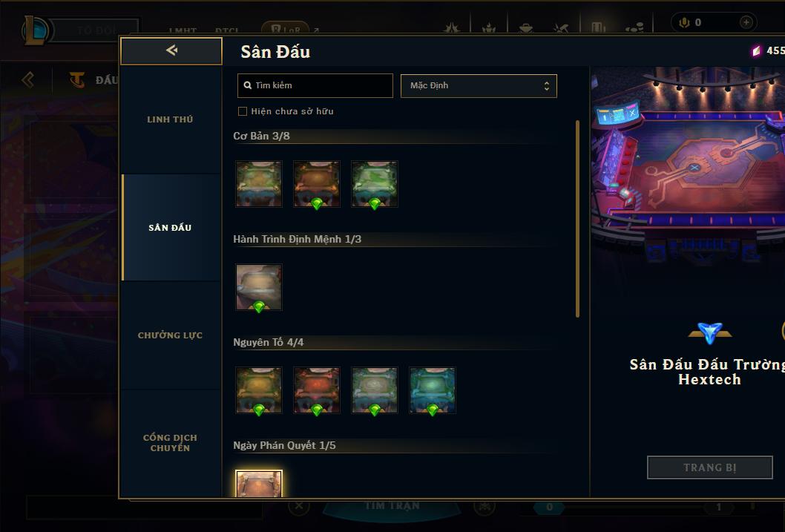Click the plus icon beside the currency counter
The width and height of the screenshot is (785, 532).
tap(746, 22)
